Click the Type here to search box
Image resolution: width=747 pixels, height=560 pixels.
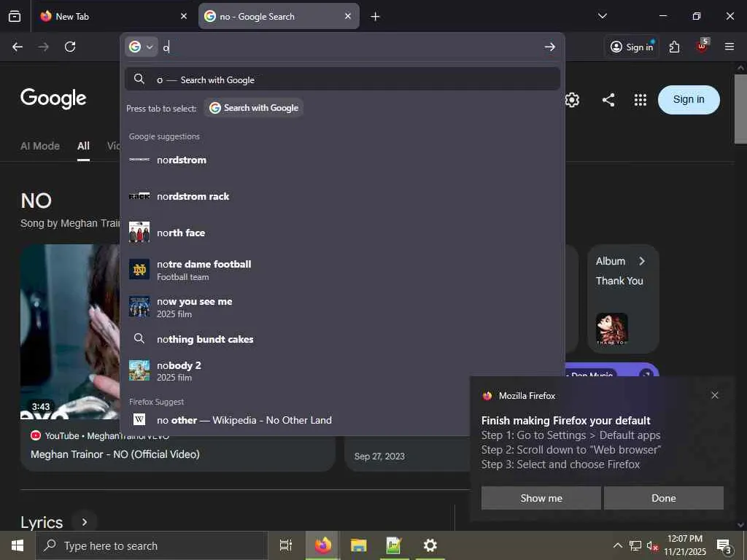(x=152, y=545)
